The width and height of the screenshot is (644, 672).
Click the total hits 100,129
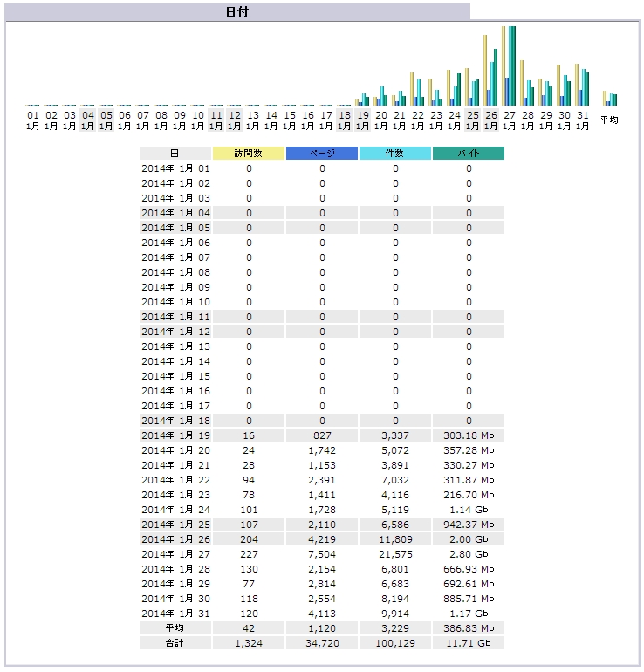click(395, 643)
